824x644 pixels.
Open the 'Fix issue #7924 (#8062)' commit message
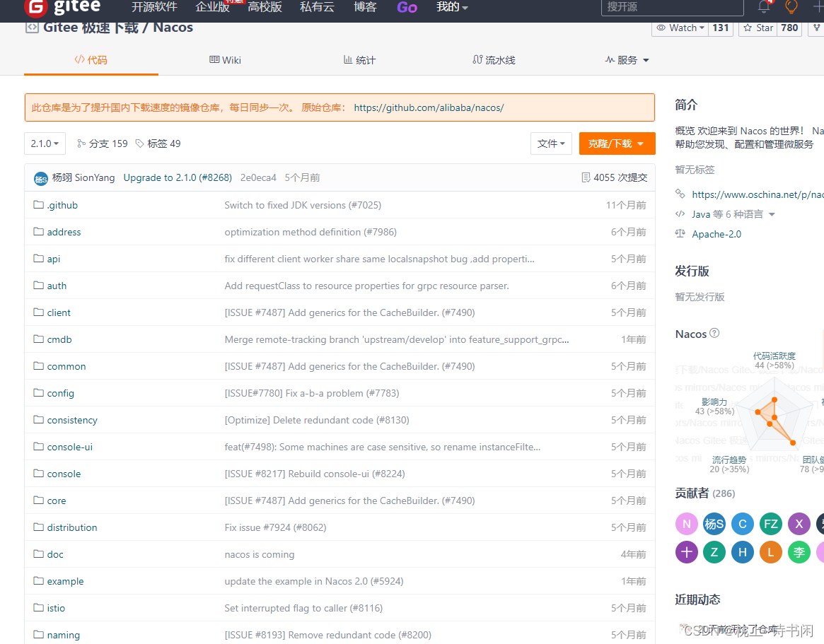[x=275, y=527]
